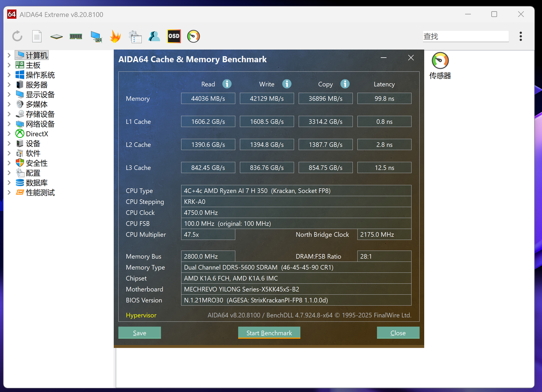Click the 操作系统 Windows logo icon
Viewport: 542px width, 392px height.
[x=20, y=75]
